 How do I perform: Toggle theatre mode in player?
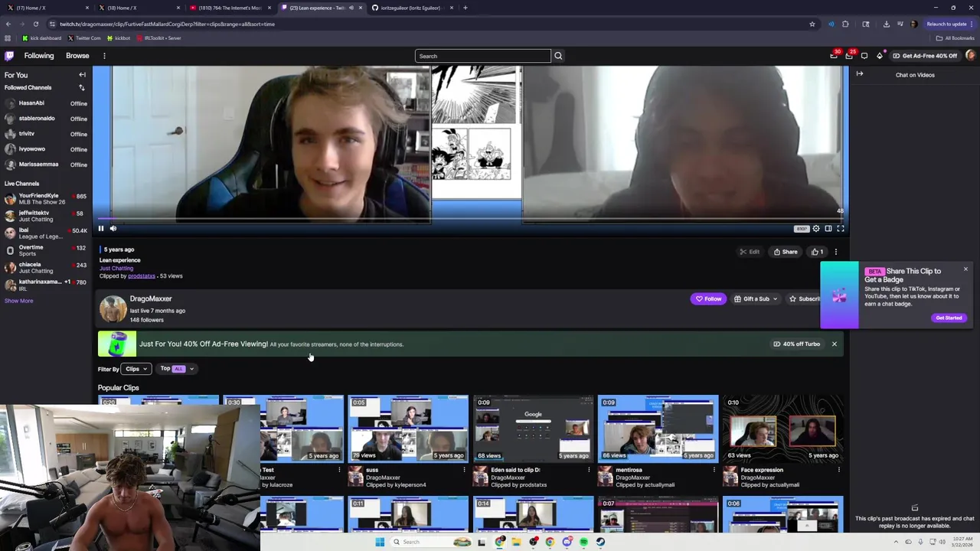(x=828, y=228)
